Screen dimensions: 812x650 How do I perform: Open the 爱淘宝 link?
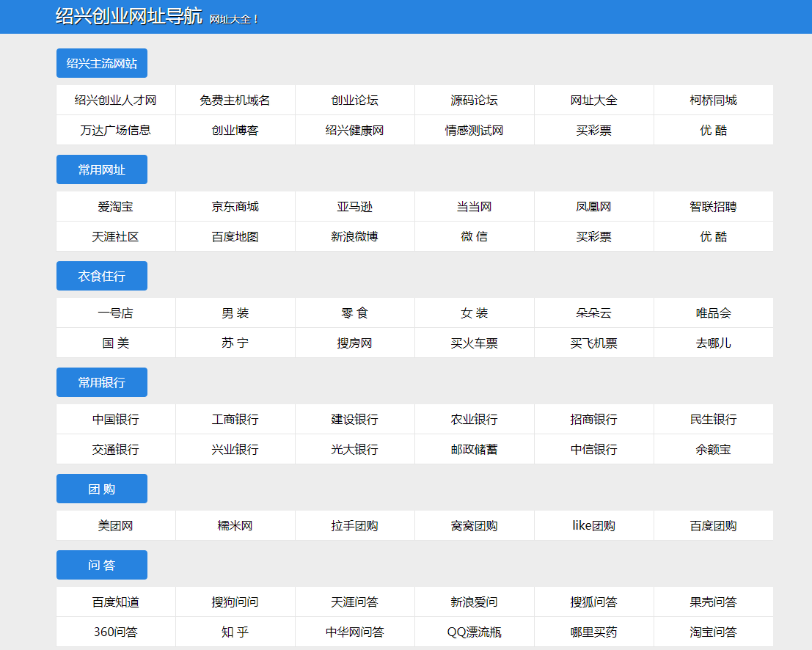(115, 207)
